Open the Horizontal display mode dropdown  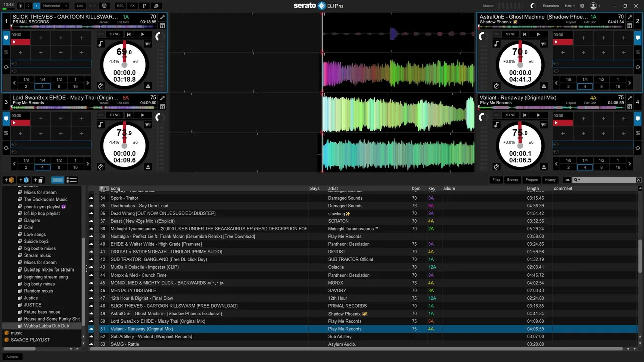[55, 6]
